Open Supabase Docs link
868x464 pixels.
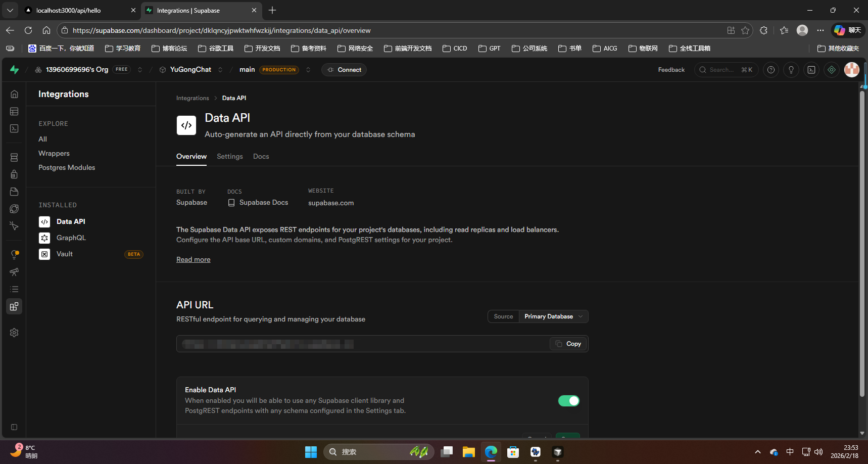pyautogui.click(x=258, y=202)
